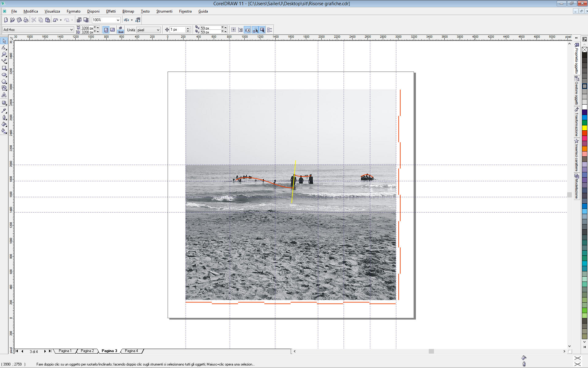Select the Fill tool

click(4, 124)
